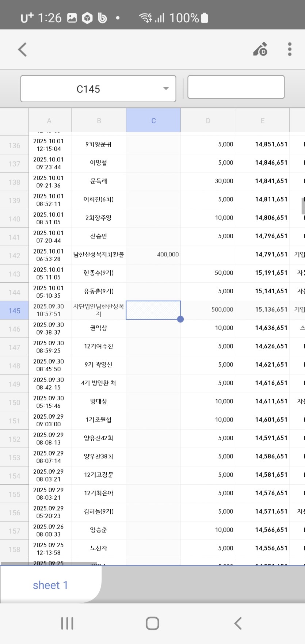
Task: Open the edit mode pencil icon
Action: pos(260,49)
